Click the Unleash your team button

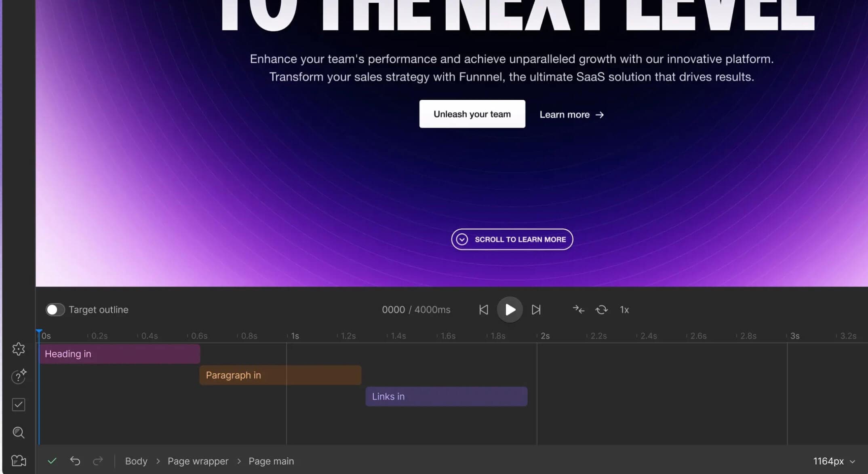472,114
